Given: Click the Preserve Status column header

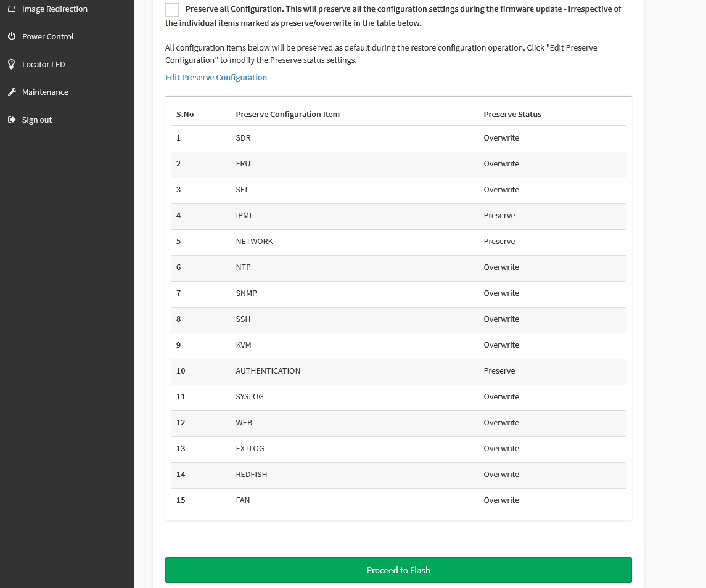Looking at the screenshot, I should (512, 115).
